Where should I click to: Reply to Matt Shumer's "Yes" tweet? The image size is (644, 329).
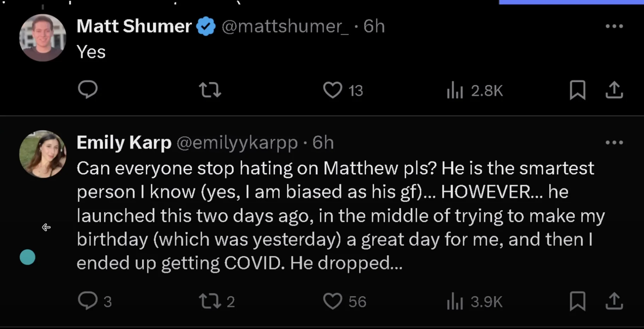click(x=88, y=90)
